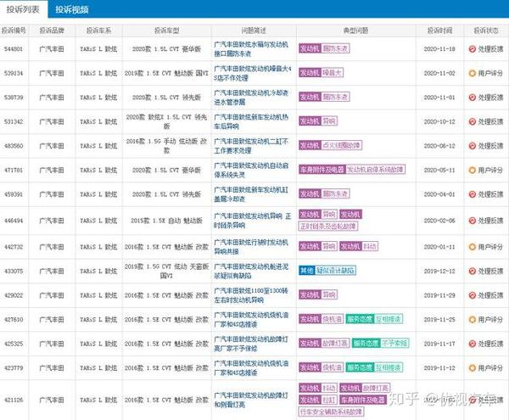Click the 正时链条及齿轮故障 issue tag
The width and height of the screenshot is (509, 420).
[x=328, y=227]
